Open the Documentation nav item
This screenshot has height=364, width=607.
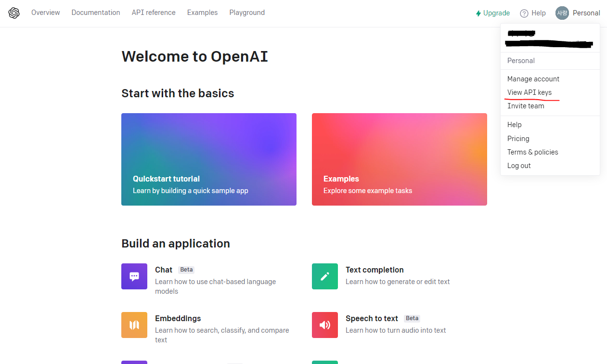point(96,13)
